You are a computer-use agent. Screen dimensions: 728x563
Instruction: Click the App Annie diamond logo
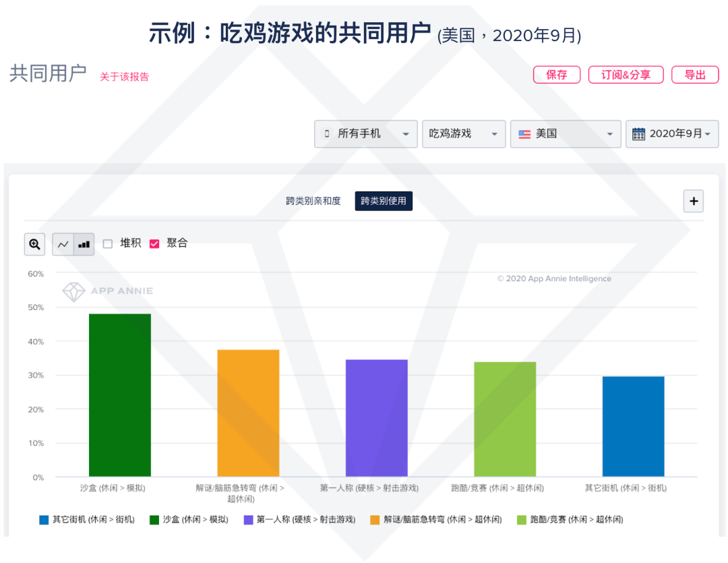(73, 291)
